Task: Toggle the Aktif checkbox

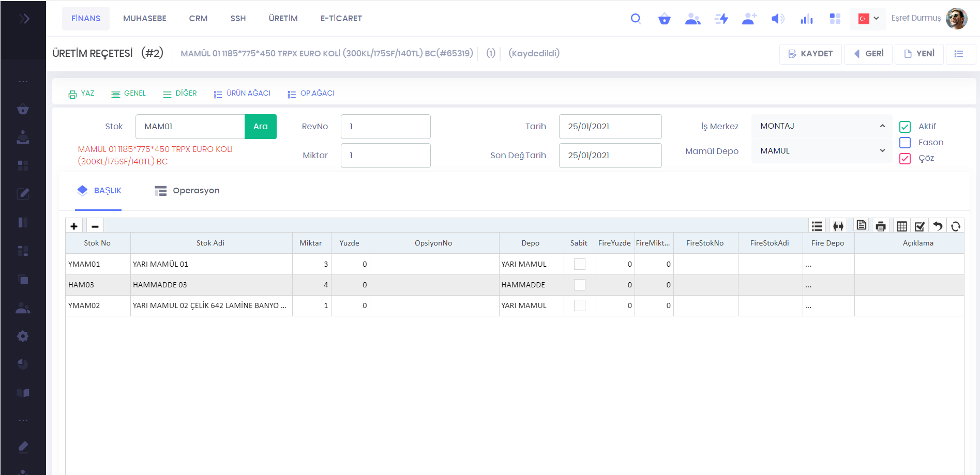Action: tap(905, 127)
